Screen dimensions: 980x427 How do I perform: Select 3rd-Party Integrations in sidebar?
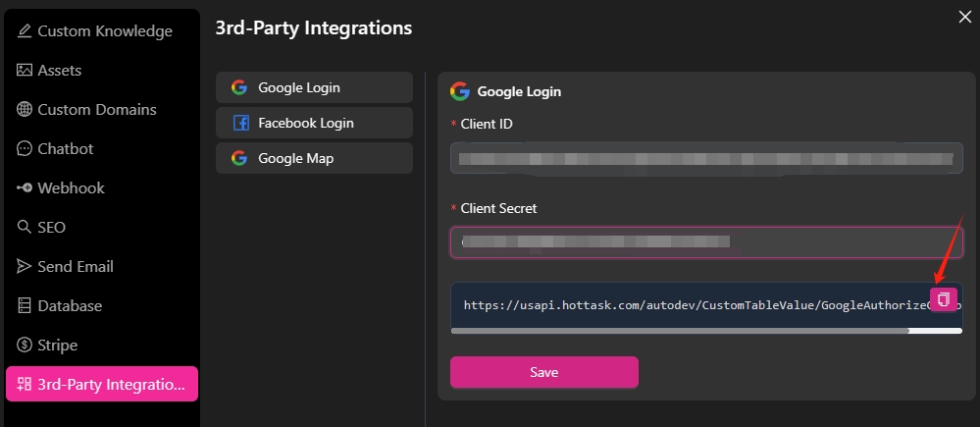coord(102,384)
